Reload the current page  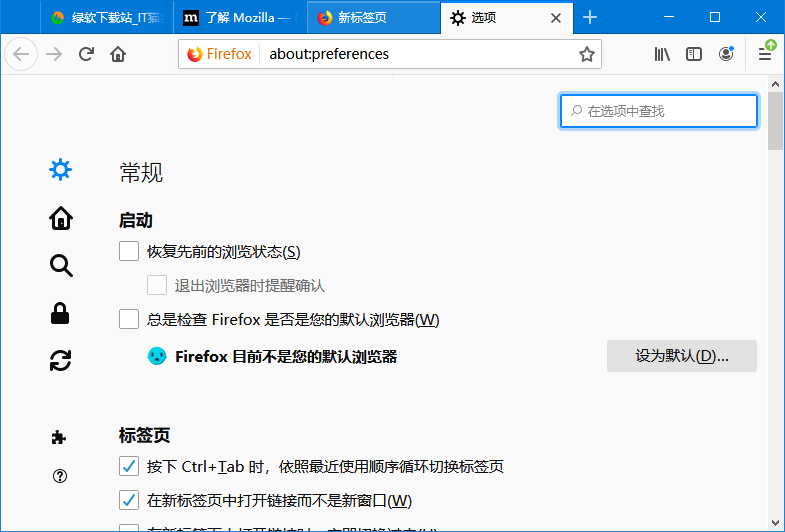pyautogui.click(x=86, y=54)
